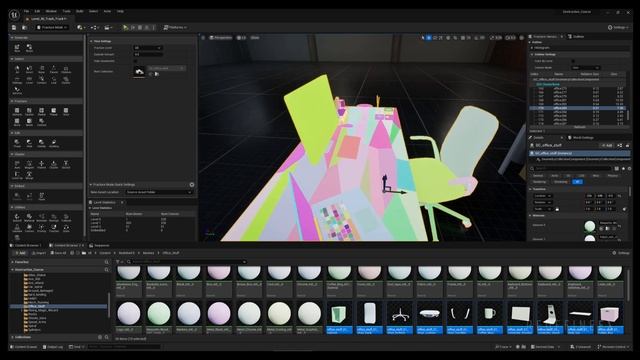
Task: Enable the All filter in Details panel
Action: pos(577,182)
